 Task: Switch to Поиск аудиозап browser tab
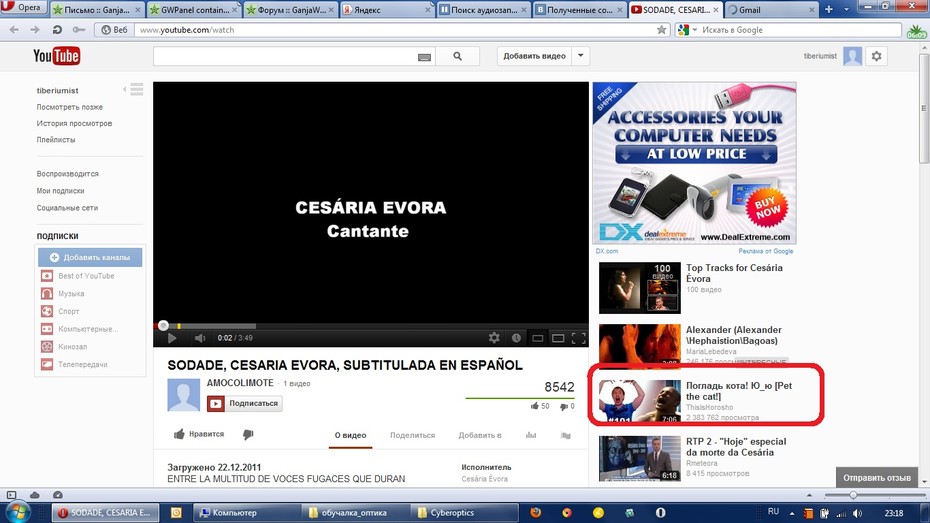click(x=483, y=9)
